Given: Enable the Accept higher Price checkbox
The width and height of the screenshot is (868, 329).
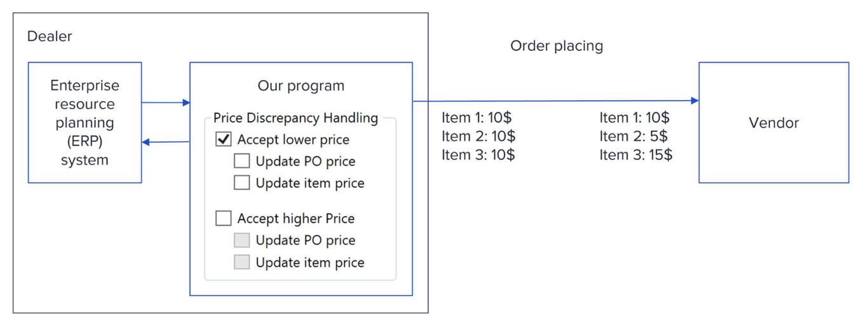Looking at the screenshot, I should 224,218.
